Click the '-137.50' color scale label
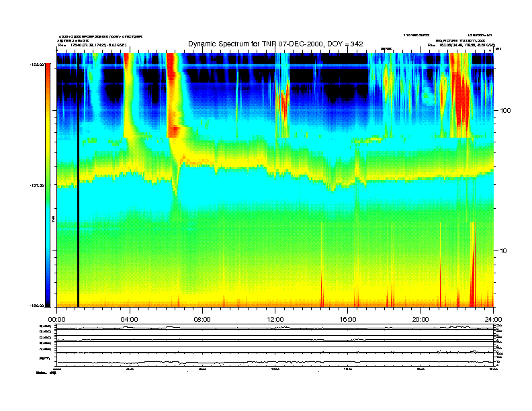 [x=38, y=185]
